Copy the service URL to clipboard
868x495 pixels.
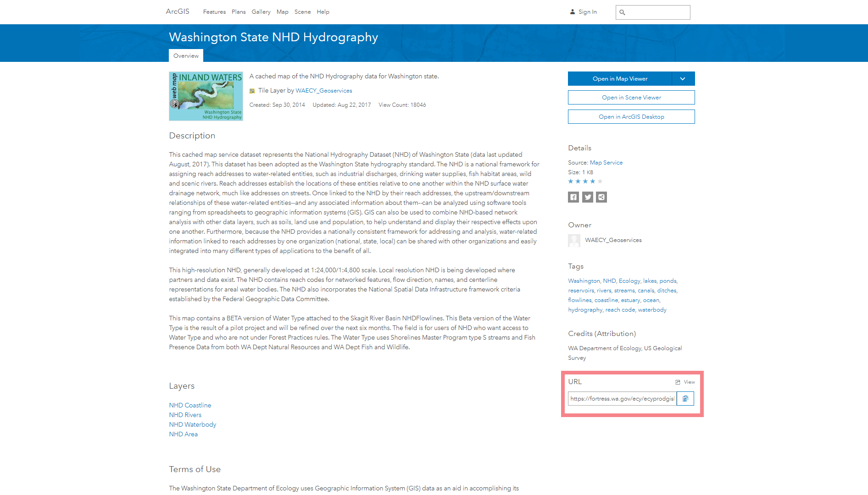[x=685, y=399]
